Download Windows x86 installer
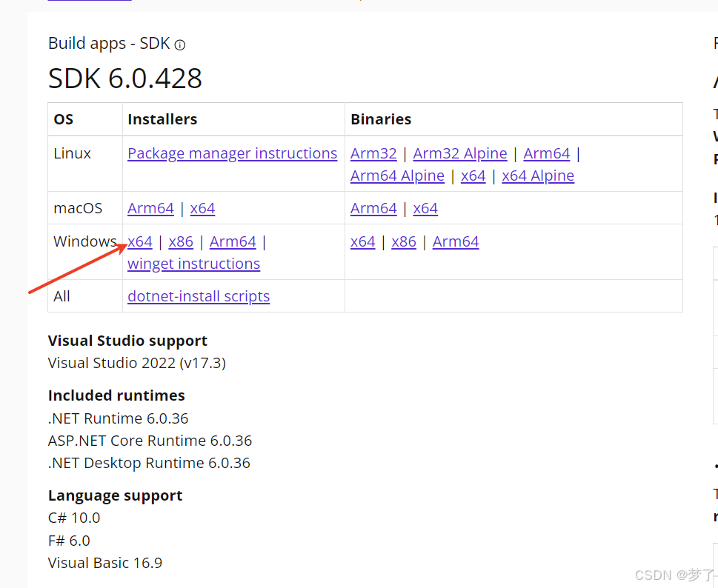This screenshot has width=718, height=588. [181, 241]
